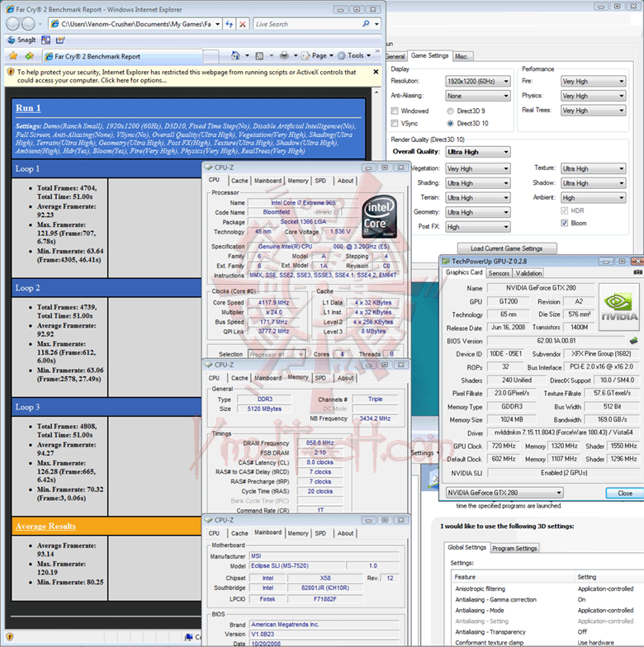Click the Internet Explorer Home icon
This screenshot has width=644, height=647.
[235, 55]
